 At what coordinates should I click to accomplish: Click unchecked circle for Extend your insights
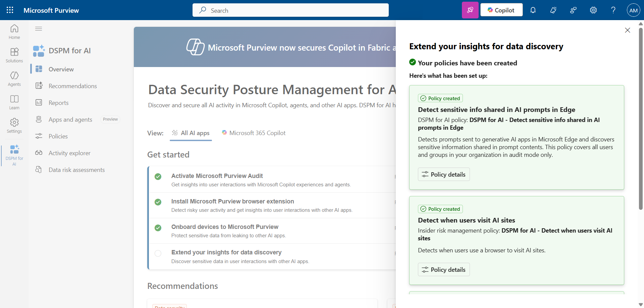pos(158,253)
